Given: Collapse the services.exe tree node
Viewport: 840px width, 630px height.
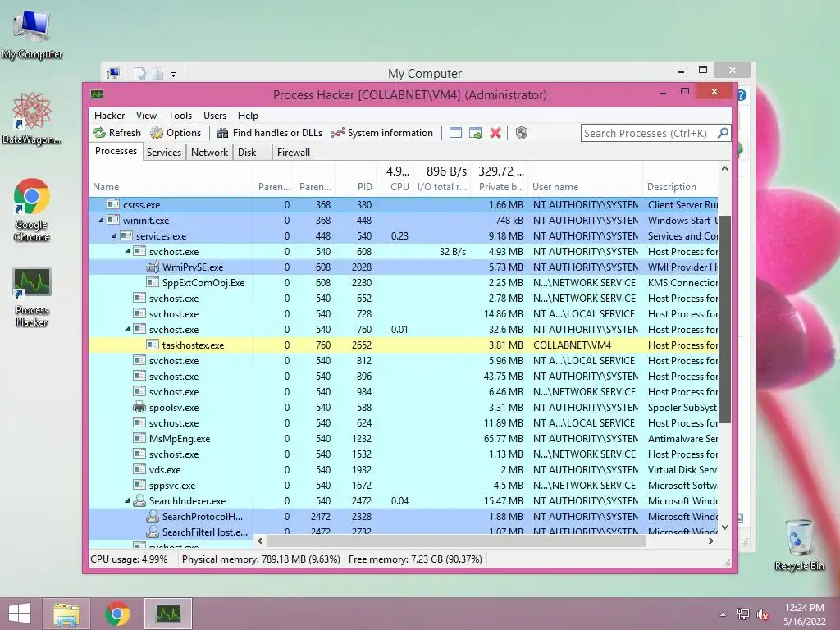Looking at the screenshot, I should (x=114, y=235).
